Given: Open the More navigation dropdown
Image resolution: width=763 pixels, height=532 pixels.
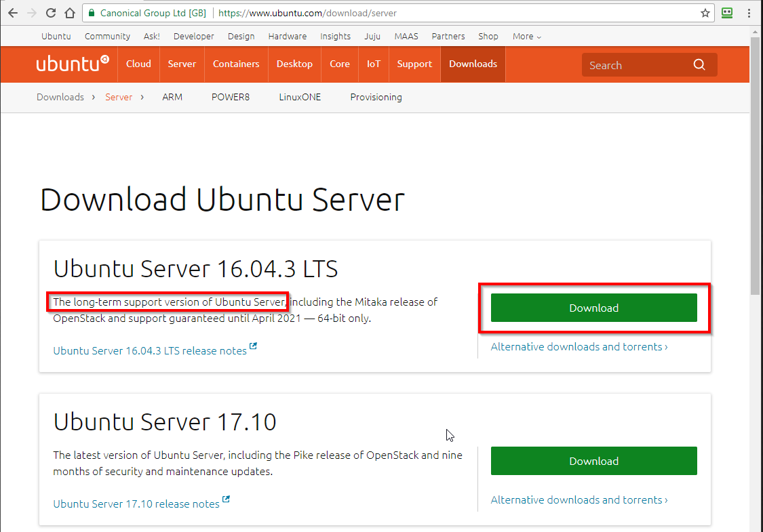Looking at the screenshot, I should point(526,36).
